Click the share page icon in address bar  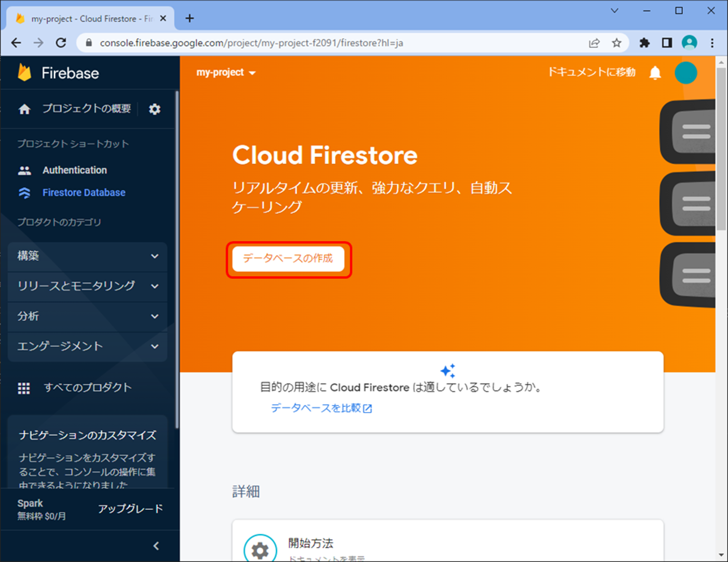click(x=594, y=43)
